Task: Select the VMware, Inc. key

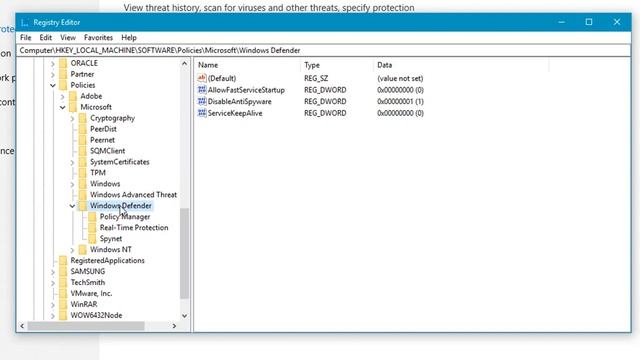Action: pos(91,293)
